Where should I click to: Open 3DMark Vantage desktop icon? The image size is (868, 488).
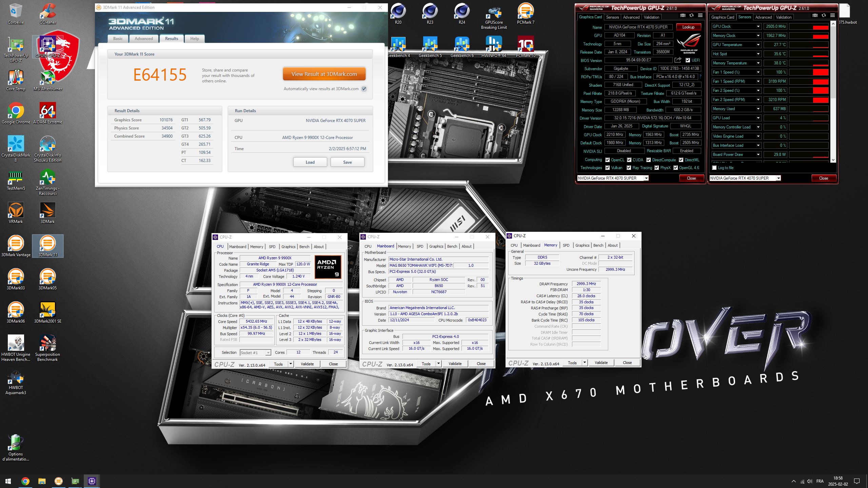(16, 246)
